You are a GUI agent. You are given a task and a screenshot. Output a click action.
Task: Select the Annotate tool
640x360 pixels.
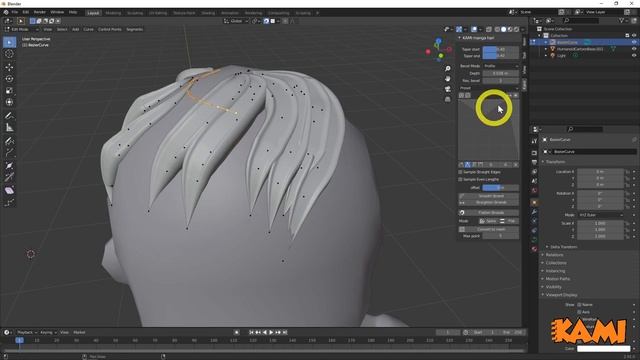pos(9,116)
